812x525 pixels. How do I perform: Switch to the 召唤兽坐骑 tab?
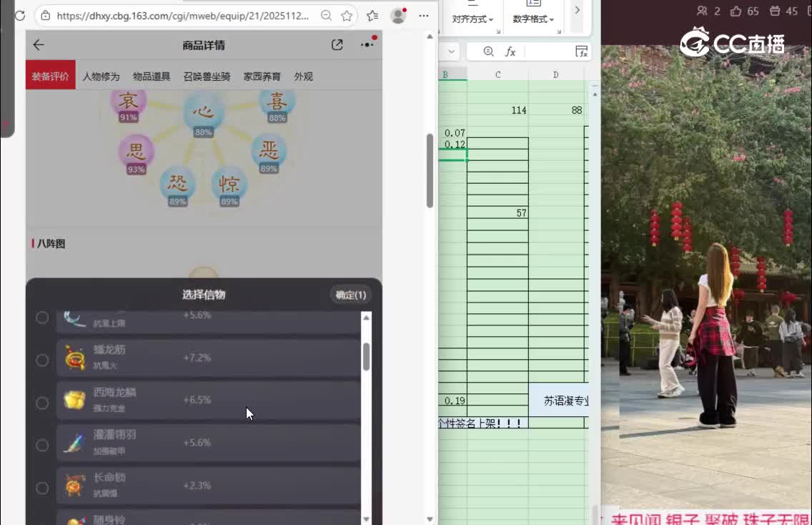207,77
